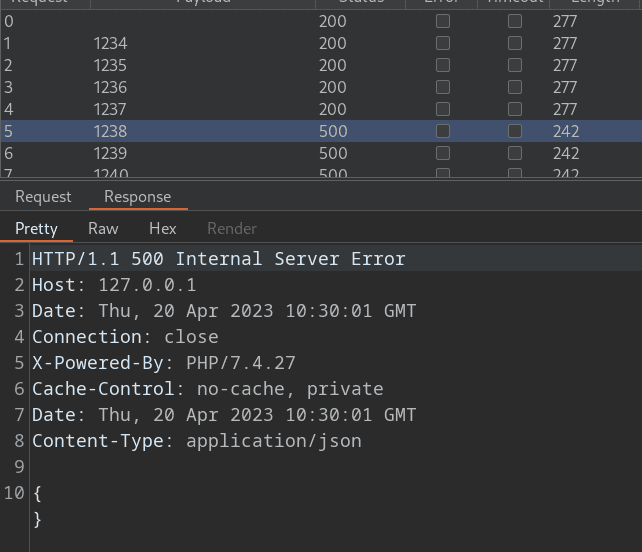Toggle Timeout checkbox for payload 1239
642x552 pixels.
point(515,153)
